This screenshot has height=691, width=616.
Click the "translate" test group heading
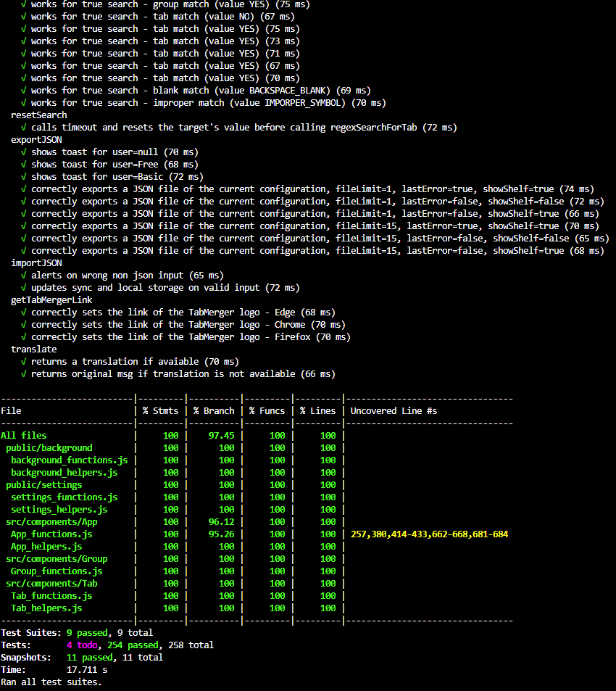click(x=34, y=349)
